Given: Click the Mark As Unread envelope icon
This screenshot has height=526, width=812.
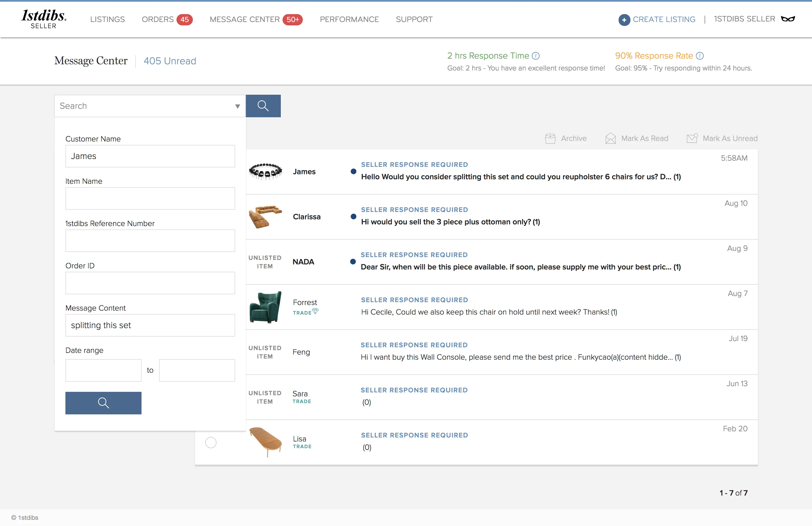Looking at the screenshot, I should tap(692, 138).
